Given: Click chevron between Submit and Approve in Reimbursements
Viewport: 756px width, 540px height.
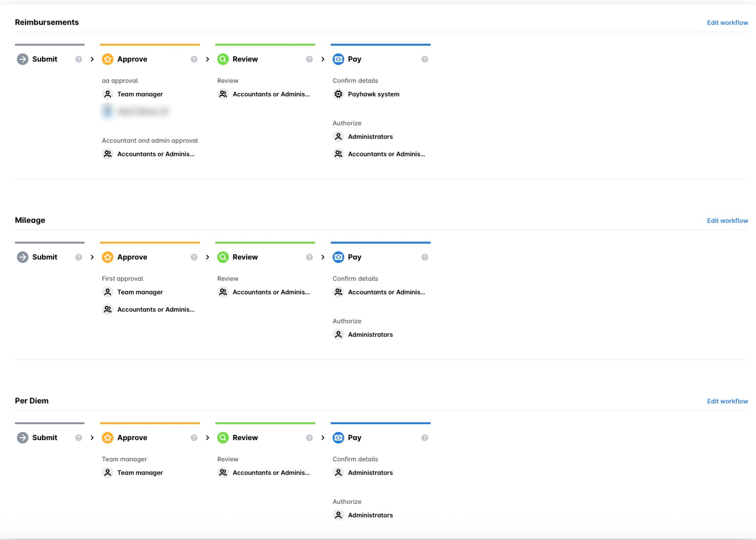Looking at the screenshot, I should pyautogui.click(x=92, y=59).
